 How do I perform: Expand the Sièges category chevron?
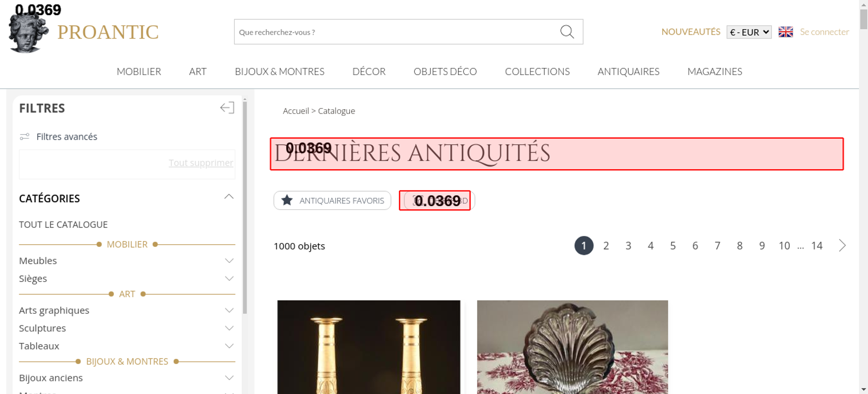tap(229, 279)
